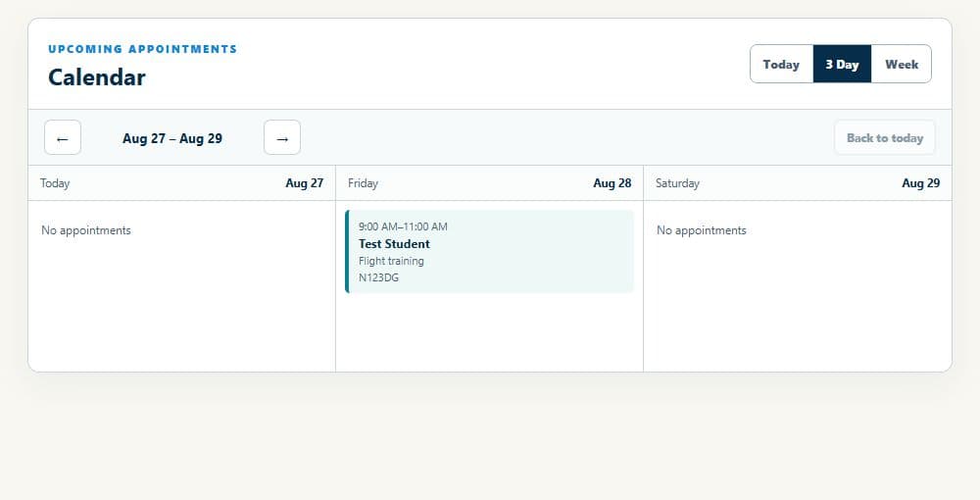Click the Aug 27 – Aug 29 range label
The width and height of the screenshot is (980, 500).
172,138
